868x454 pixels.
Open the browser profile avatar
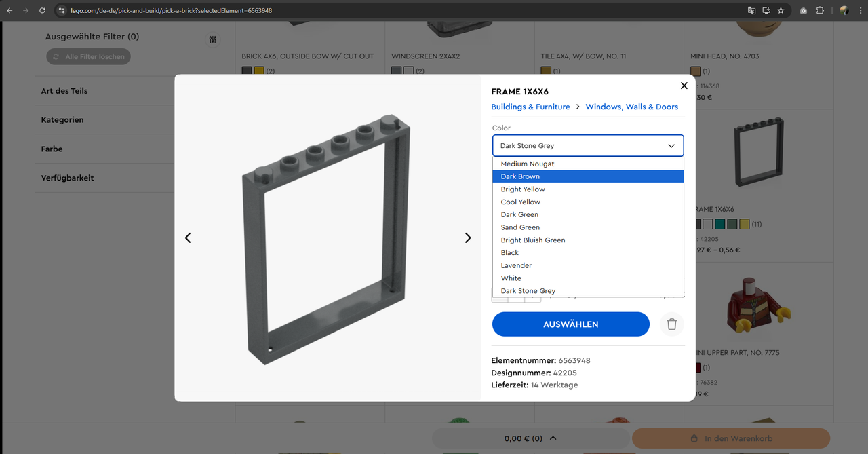(x=844, y=10)
